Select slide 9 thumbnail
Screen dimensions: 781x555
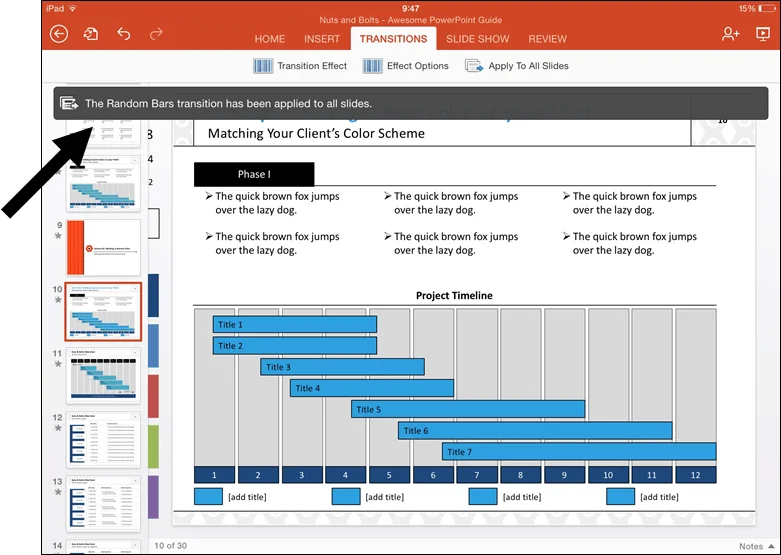103,248
